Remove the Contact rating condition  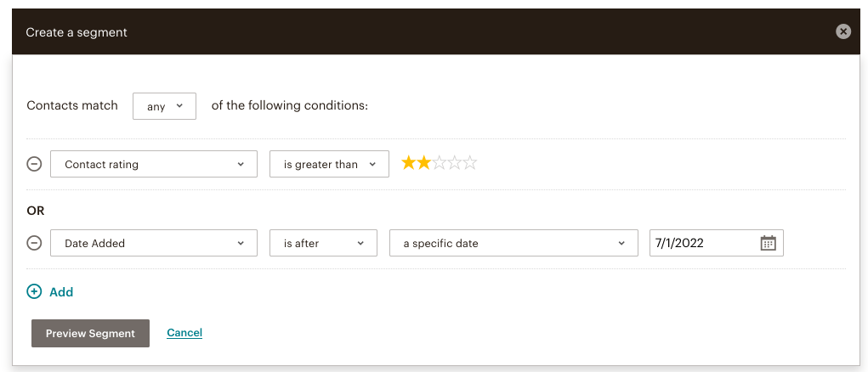(x=34, y=164)
